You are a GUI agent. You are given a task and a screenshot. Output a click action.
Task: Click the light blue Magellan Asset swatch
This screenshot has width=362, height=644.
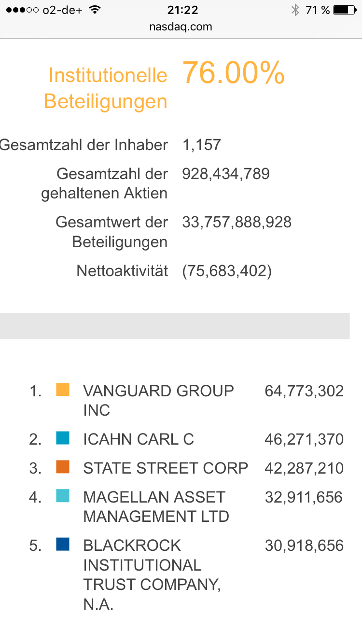63,496
